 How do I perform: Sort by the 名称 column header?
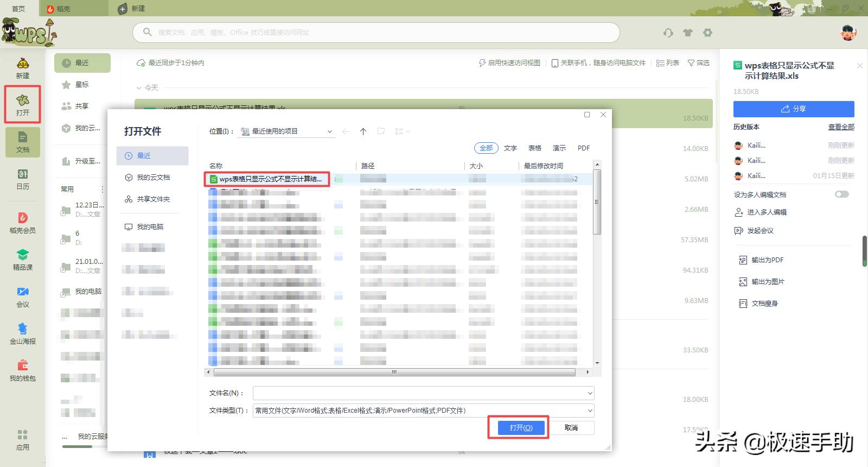point(216,166)
